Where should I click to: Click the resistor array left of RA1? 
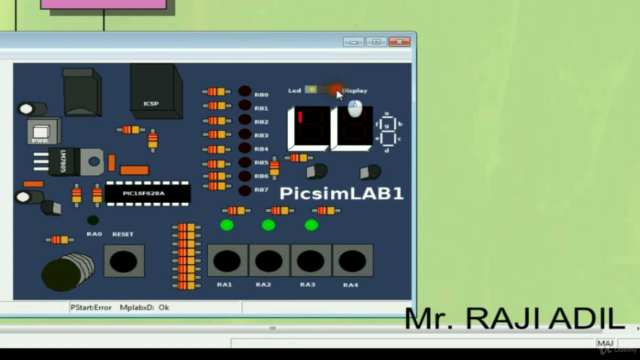pyautogui.click(x=187, y=256)
